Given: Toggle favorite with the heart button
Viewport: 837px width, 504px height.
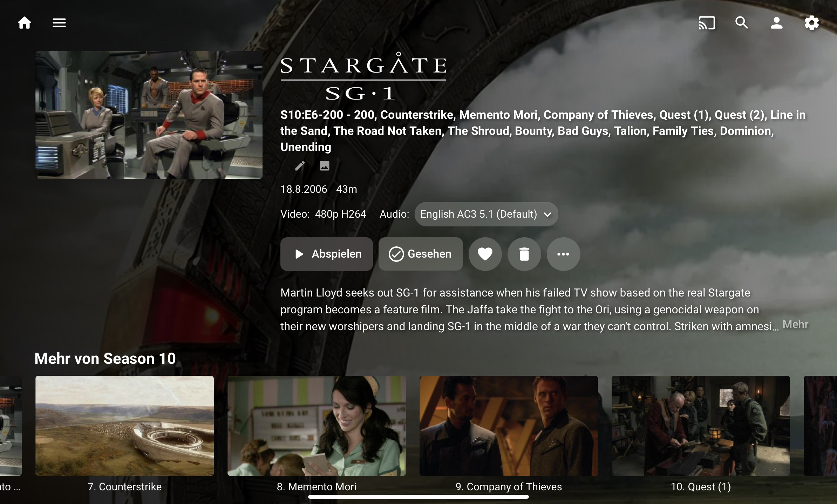Looking at the screenshot, I should 485,254.
